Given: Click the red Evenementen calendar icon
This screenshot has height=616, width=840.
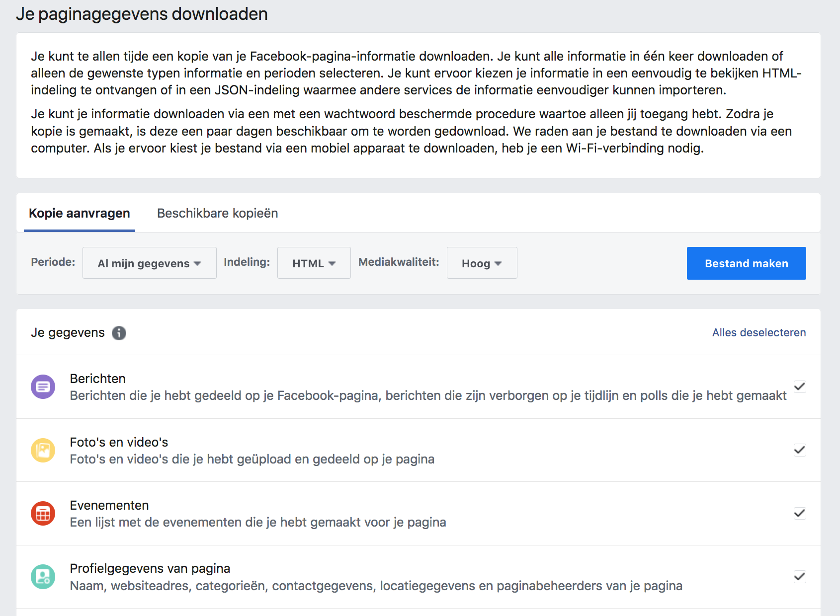Looking at the screenshot, I should click(43, 514).
